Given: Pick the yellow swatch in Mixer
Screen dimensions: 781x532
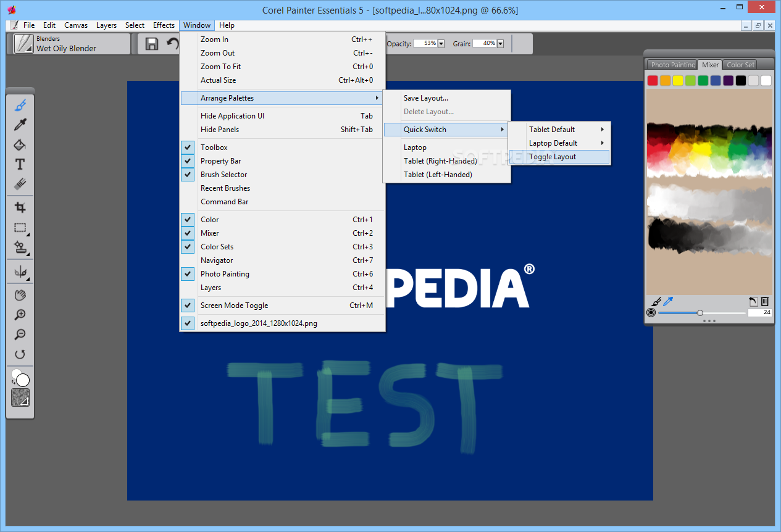Looking at the screenshot, I should [x=678, y=80].
